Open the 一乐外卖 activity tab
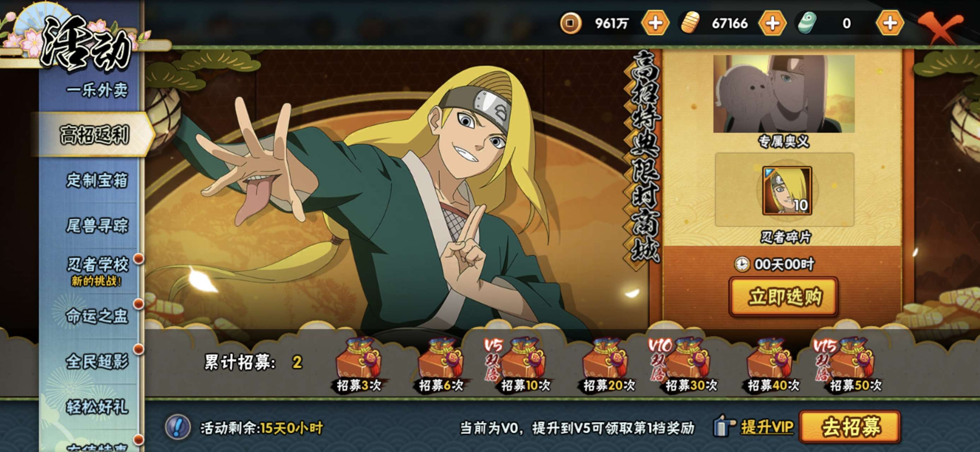The width and height of the screenshot is (980, 452). click(97, 90)
